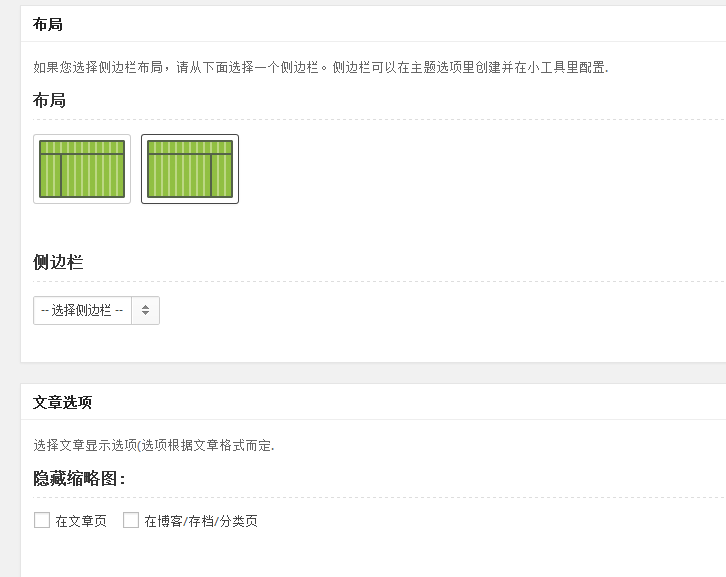Check the 在文章页 checkbox
726x577 pixels.
(42, 520)
